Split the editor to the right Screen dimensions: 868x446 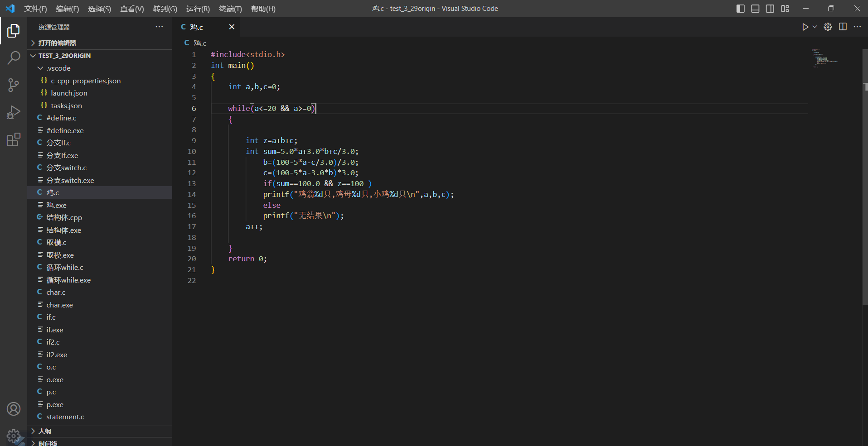(x=843, y=27)
